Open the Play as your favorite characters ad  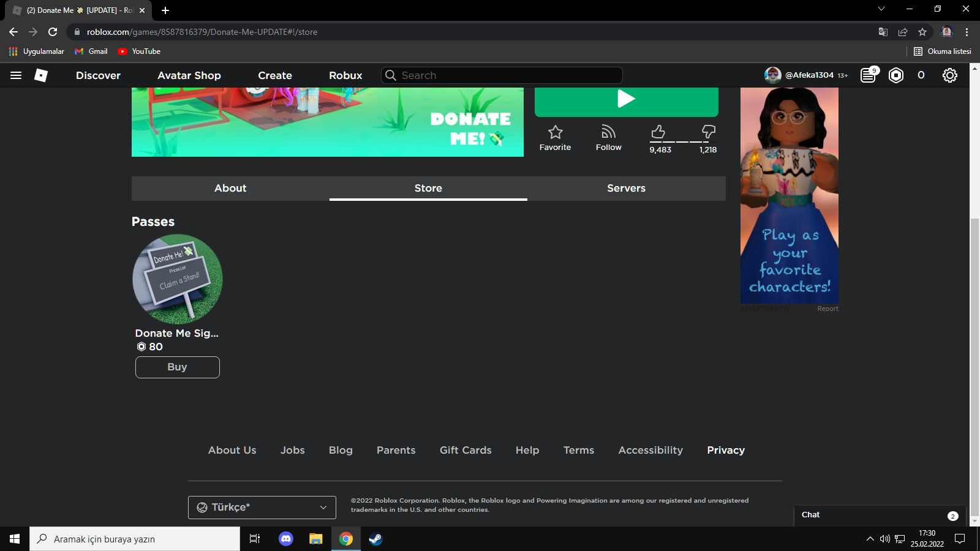pos(790,195)
